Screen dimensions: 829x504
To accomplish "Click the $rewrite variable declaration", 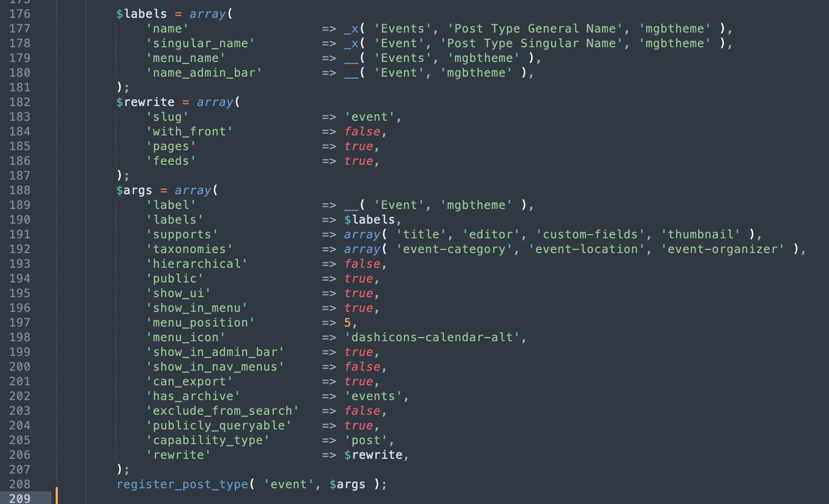I will 146,102.
